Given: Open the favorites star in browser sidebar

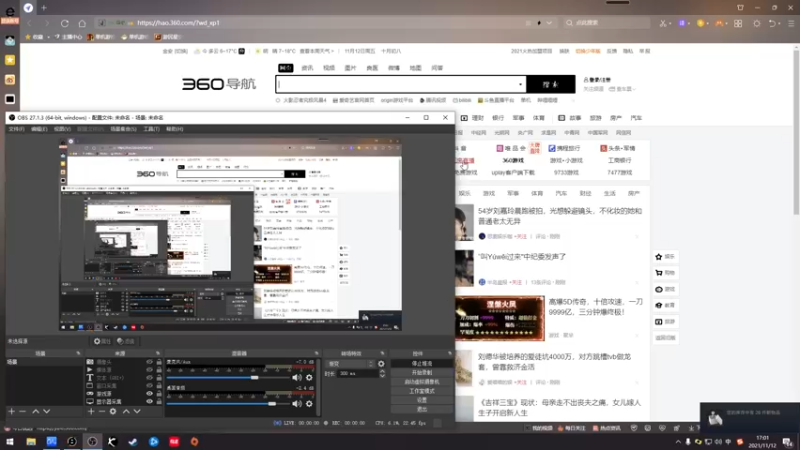Looking at the screenshot, I should pos(10,60).
